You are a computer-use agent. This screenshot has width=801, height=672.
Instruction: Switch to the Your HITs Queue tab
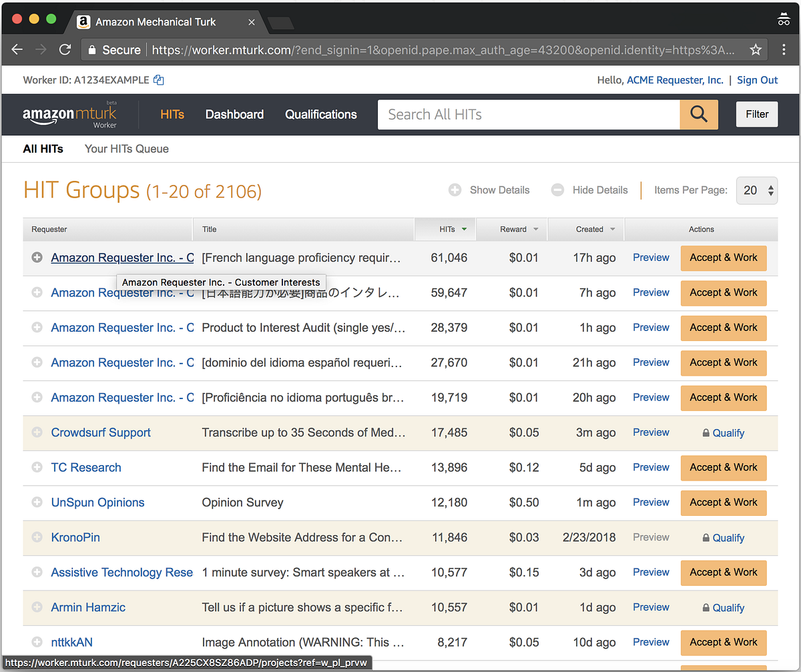pos(126,149)
